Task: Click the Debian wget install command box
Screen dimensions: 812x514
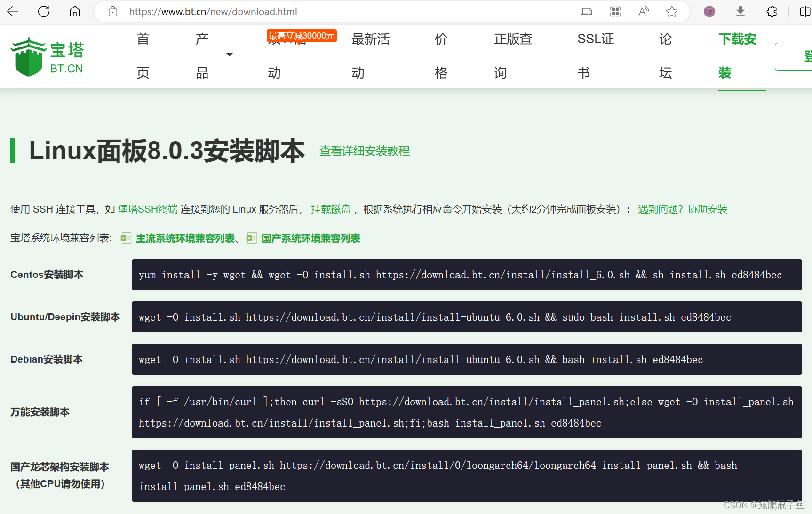Action: (467, 359)
